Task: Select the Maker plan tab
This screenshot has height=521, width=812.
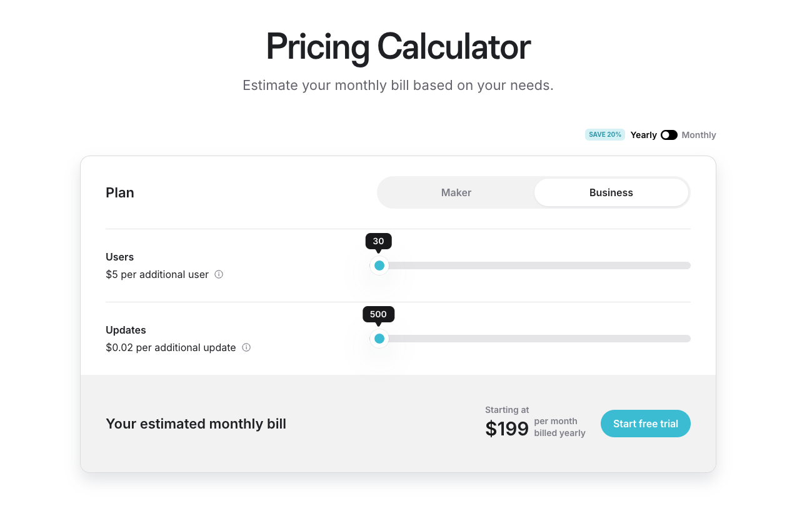Action: [456, 192]
